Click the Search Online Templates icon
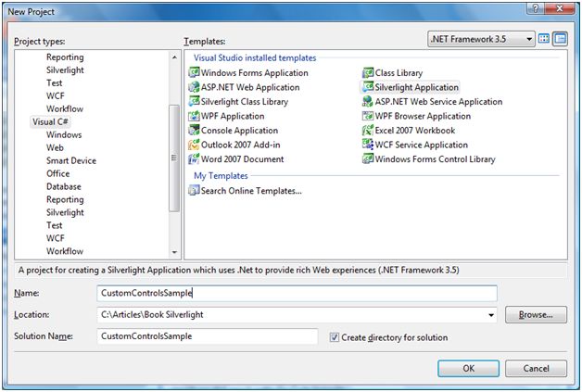 (194, 190)
